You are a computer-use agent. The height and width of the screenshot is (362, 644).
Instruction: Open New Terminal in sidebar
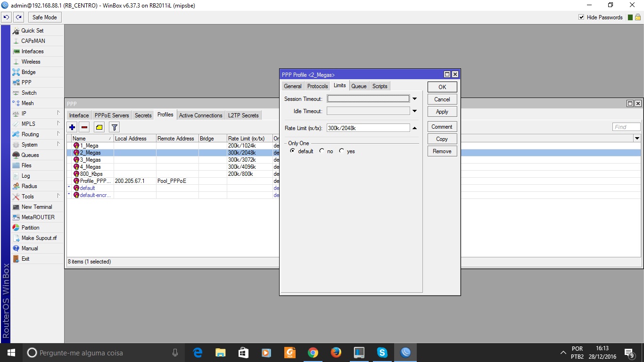click(37, 207)
